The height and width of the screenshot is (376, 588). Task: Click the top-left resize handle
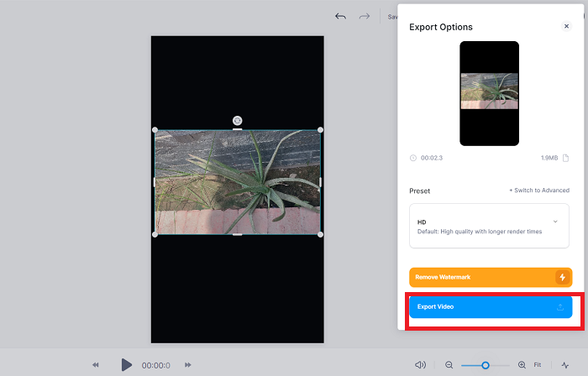pos(155,130)
